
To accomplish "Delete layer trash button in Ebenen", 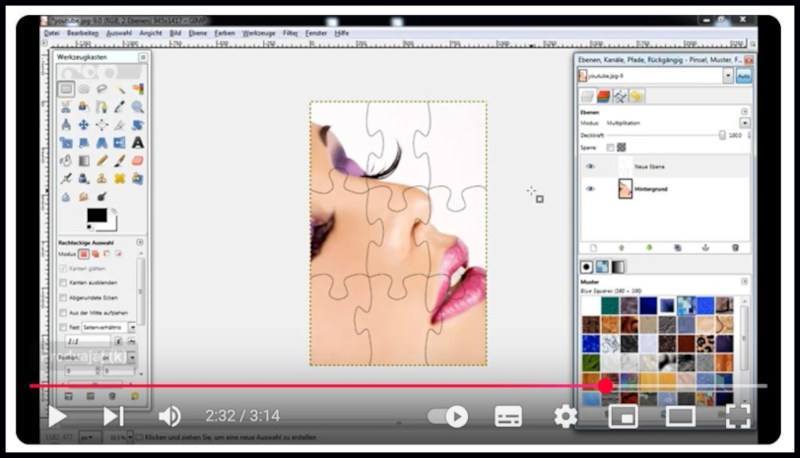I will tap(735, 248).
